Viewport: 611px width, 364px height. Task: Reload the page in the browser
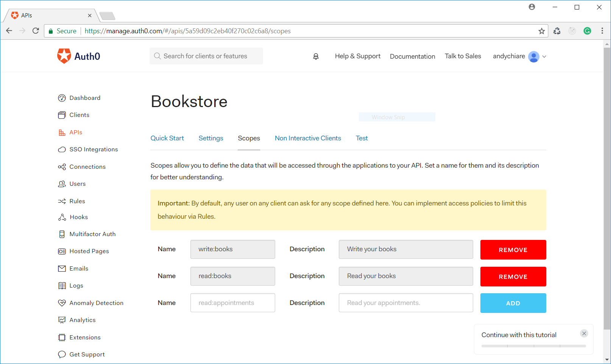(36, 31)
